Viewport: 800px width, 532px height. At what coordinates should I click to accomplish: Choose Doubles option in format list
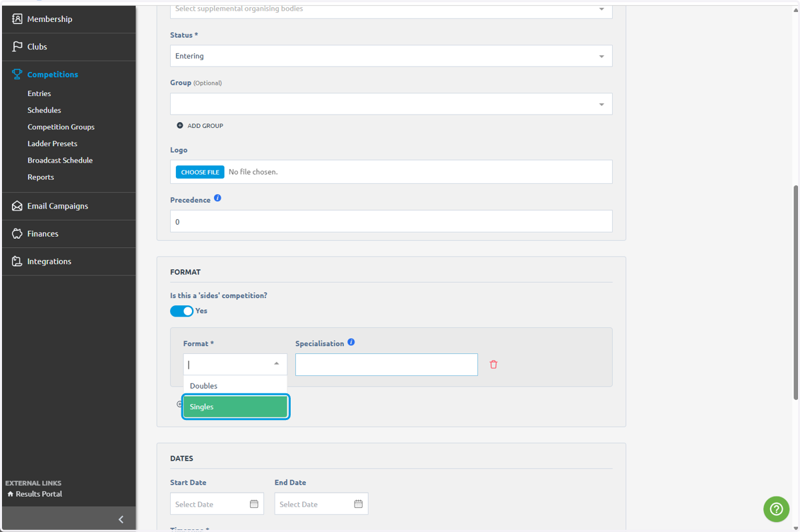coord(235,386)
